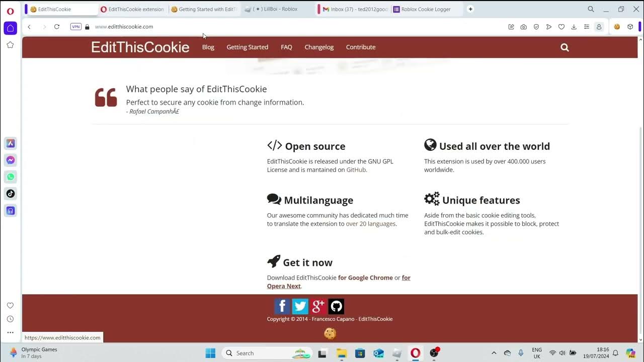Search tabs with magnifier in title bar
The image size is (644, 362).
(x=591, y=9)
